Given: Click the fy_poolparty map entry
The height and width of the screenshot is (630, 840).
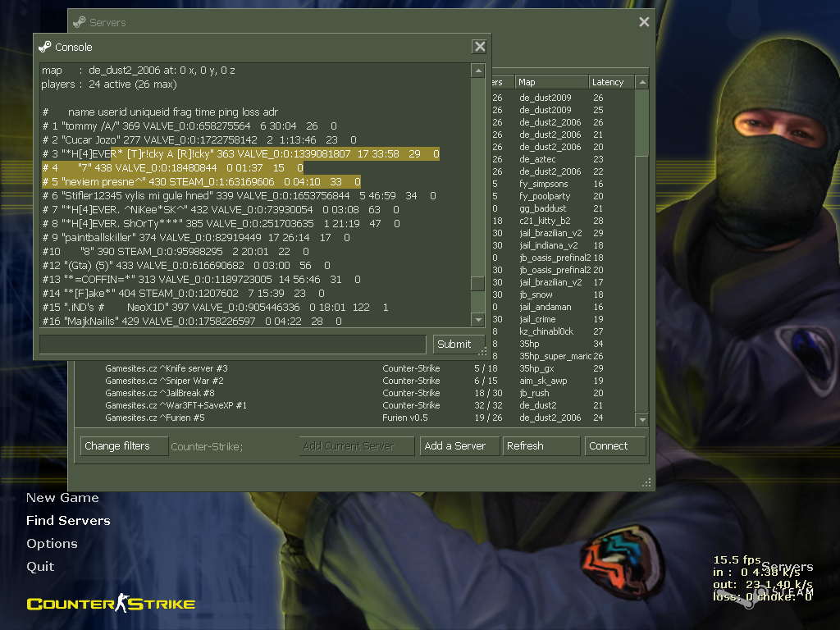Looking at the screenshot, I should point(545,196).
